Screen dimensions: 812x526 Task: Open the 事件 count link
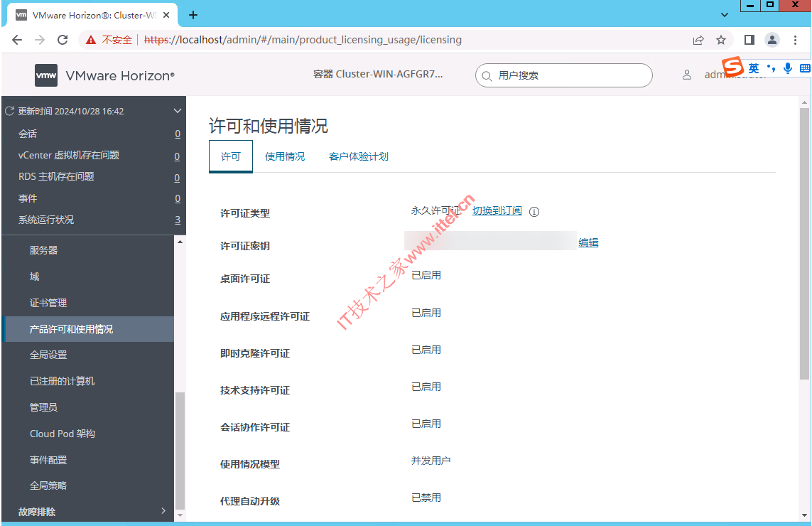click(x=178, y=198)
